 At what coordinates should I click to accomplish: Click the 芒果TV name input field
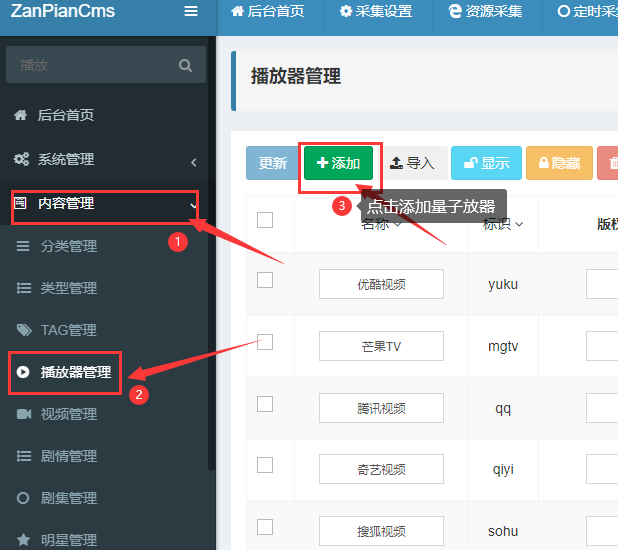point(381,346)
